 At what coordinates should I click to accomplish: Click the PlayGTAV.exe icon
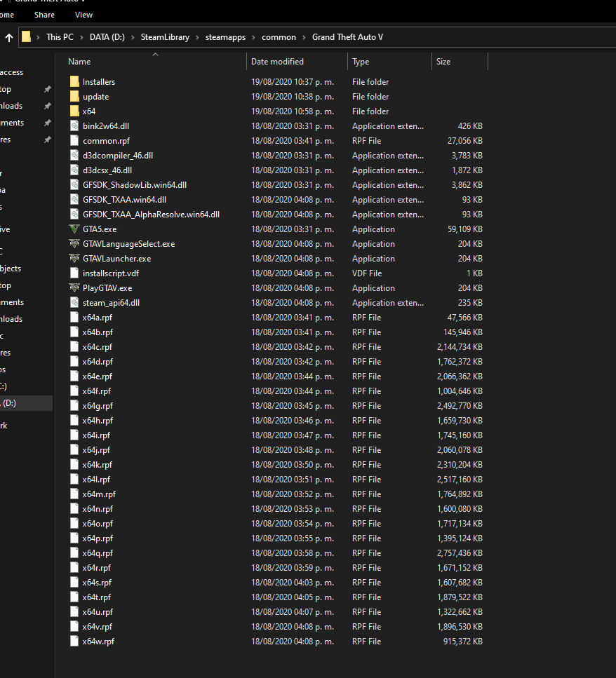tap(75, 288)
